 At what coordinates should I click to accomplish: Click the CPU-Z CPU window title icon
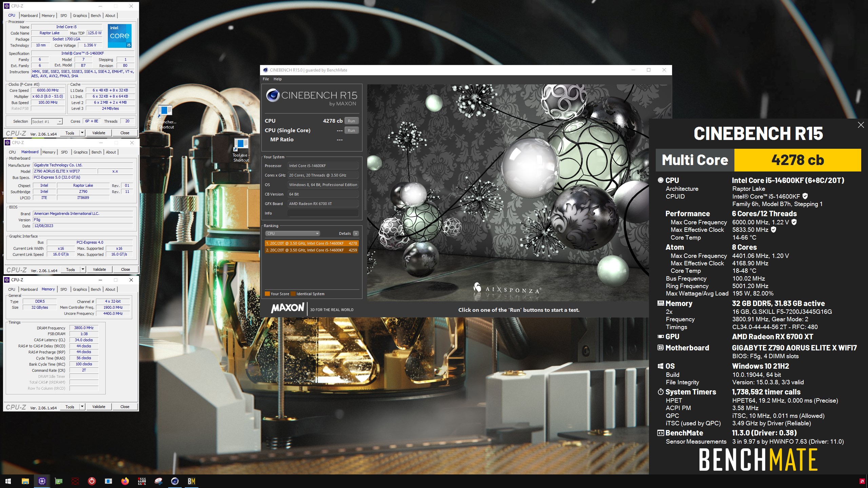pyautogui.click(x=7, y=6)
